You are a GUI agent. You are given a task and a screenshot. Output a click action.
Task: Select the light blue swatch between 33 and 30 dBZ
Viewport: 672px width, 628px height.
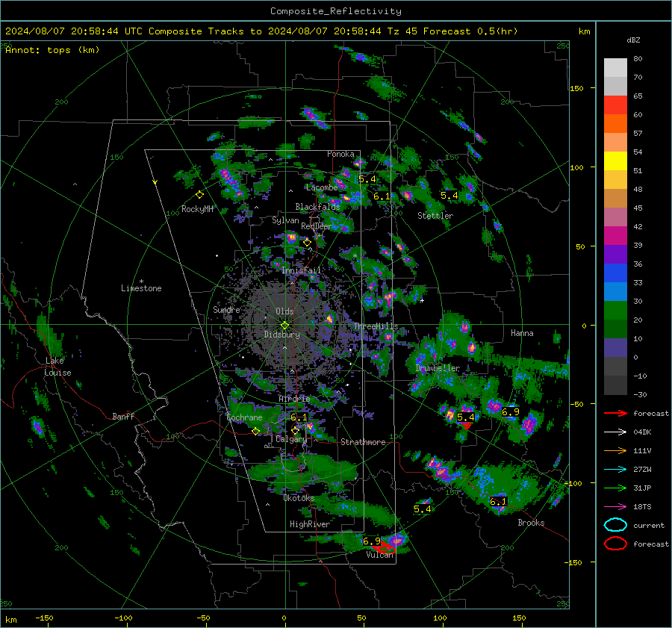pyautogui.click(x=615, y=291)
